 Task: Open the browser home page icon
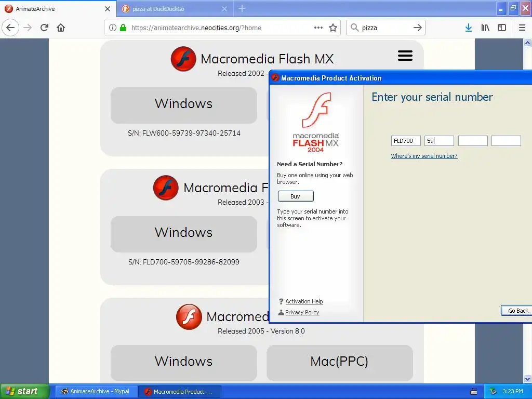tap(61, 28)
